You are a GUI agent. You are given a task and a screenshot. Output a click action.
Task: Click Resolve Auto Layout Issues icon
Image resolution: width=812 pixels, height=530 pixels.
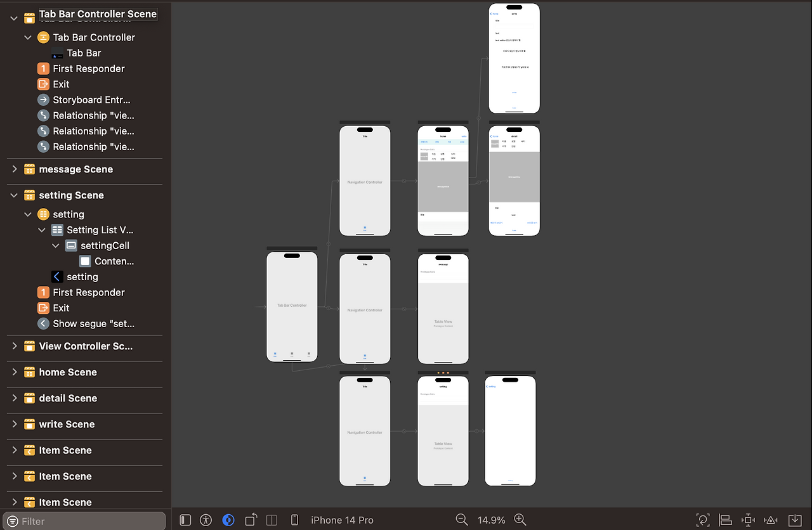(770, 519)
